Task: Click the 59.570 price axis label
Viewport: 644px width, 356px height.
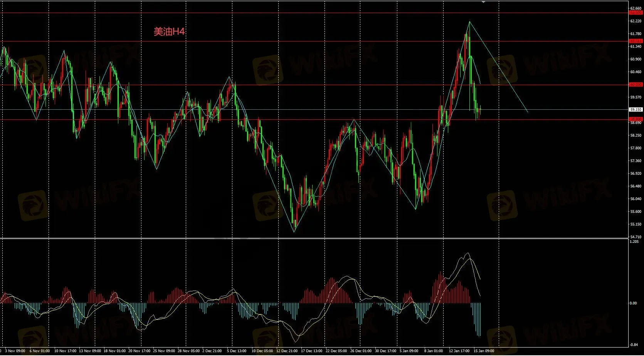Action: point(636,97)
